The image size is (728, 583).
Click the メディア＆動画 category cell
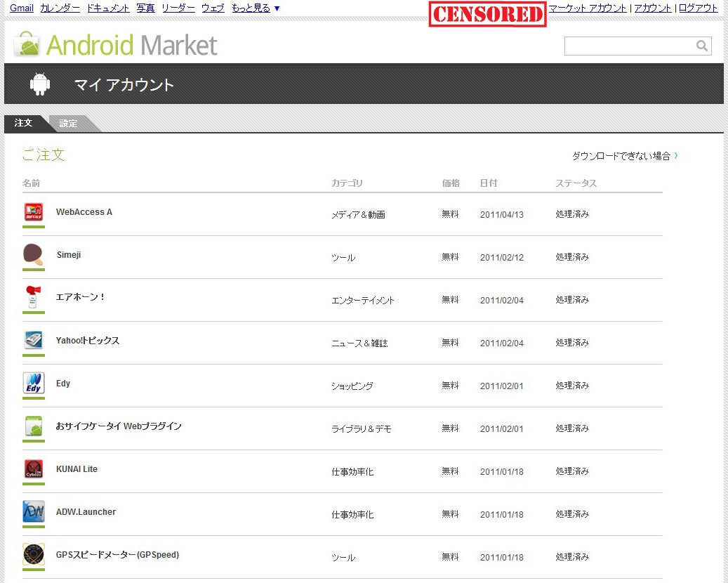(x=358, y=215)
